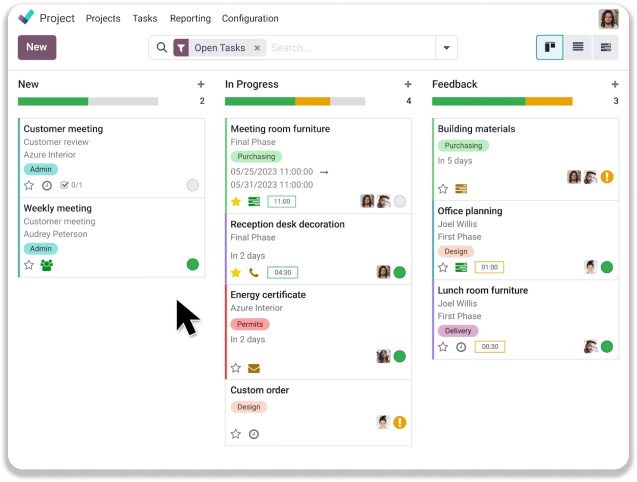Open the user avatar in the top bar
This screenshot has height=482, width=637.
608,18
